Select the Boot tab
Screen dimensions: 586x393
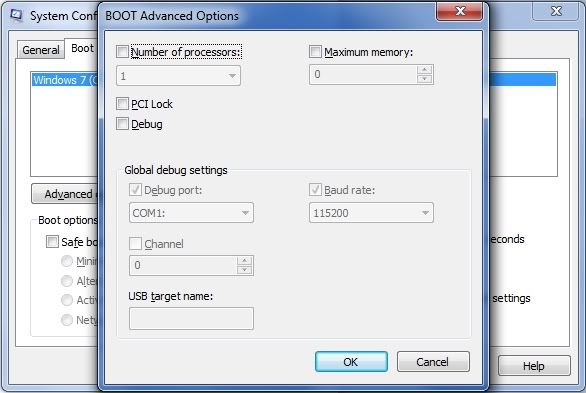tap(82, 48)
